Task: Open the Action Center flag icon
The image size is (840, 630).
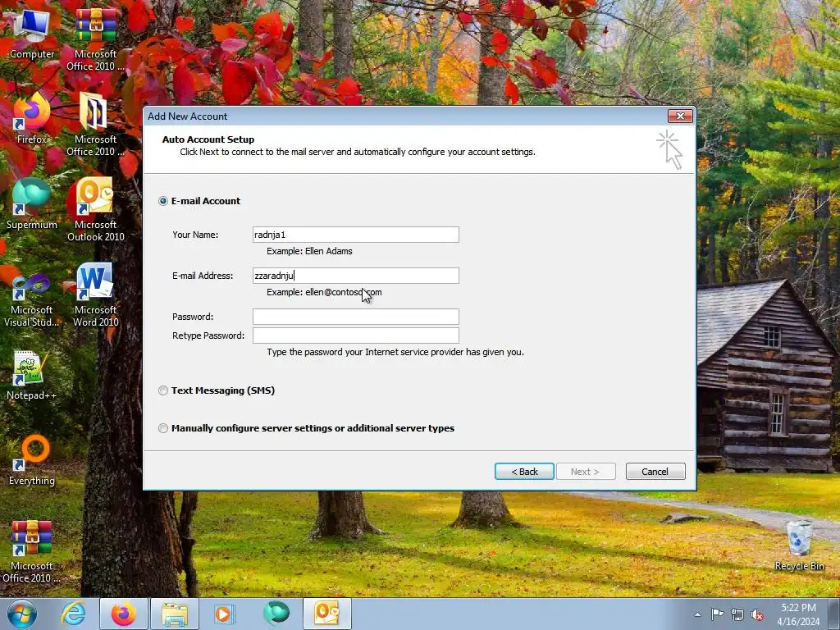Action: point(717,614)
